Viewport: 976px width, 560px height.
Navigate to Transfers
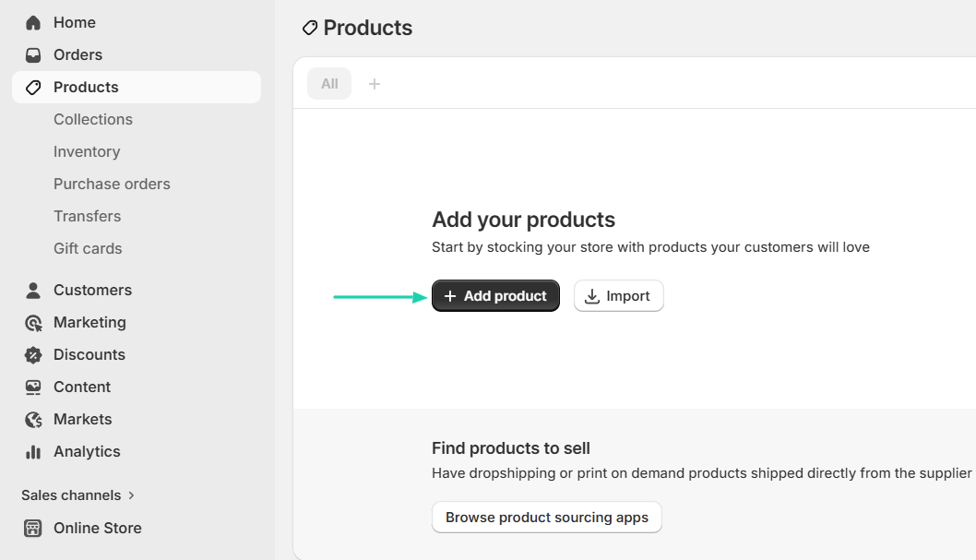87,216
